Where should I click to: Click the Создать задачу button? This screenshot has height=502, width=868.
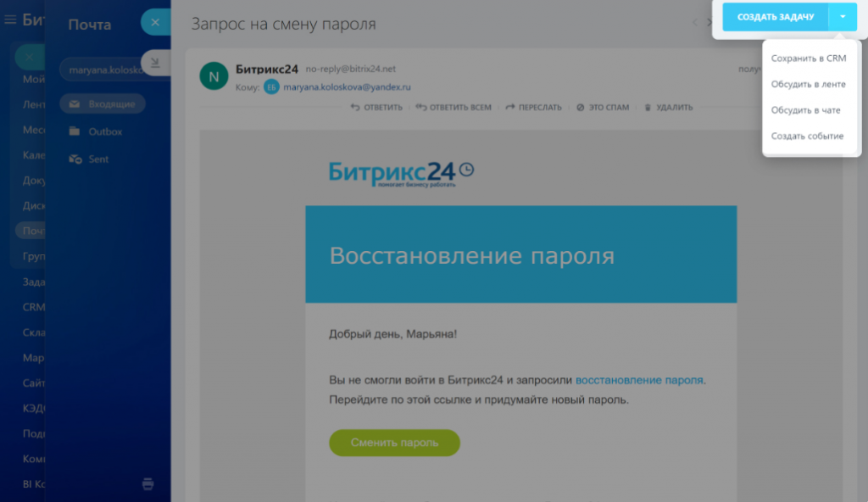pyautogui.click(x=775, y=17)
